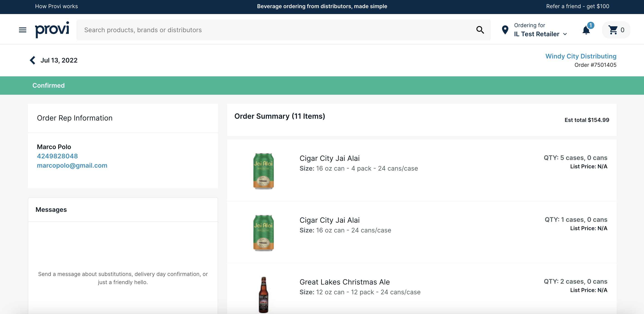This screenshot has height=314, width=644.
Task: Open the hamburger navigation menu
Action: 22,30
